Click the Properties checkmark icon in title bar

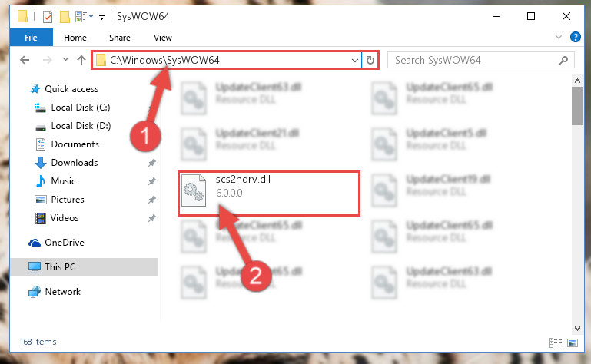(x=48, y=17)
